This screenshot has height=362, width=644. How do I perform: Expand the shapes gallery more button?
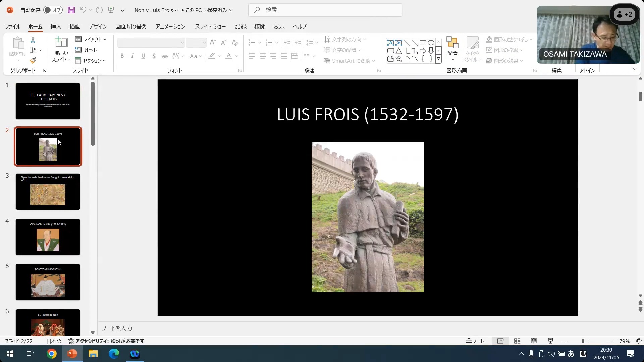coord(438,59)
